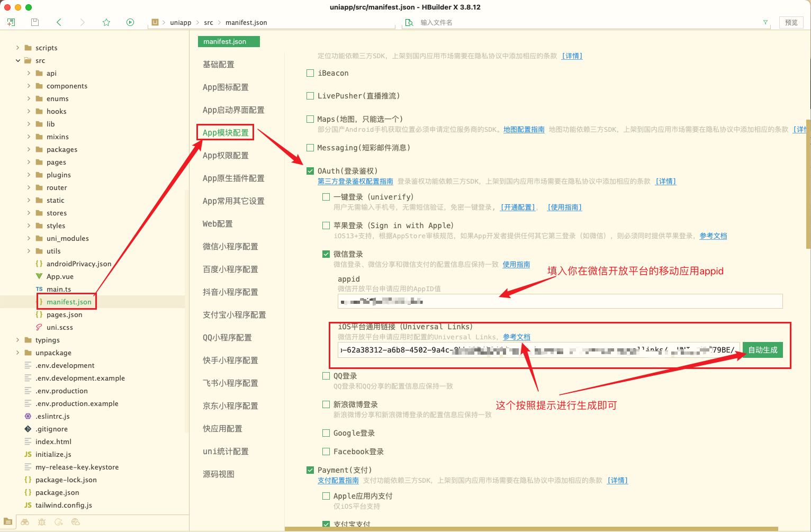The image size is (811, 532).
Task: Enable the univerify one-key login checkbox
Action: tap(326, 197)
